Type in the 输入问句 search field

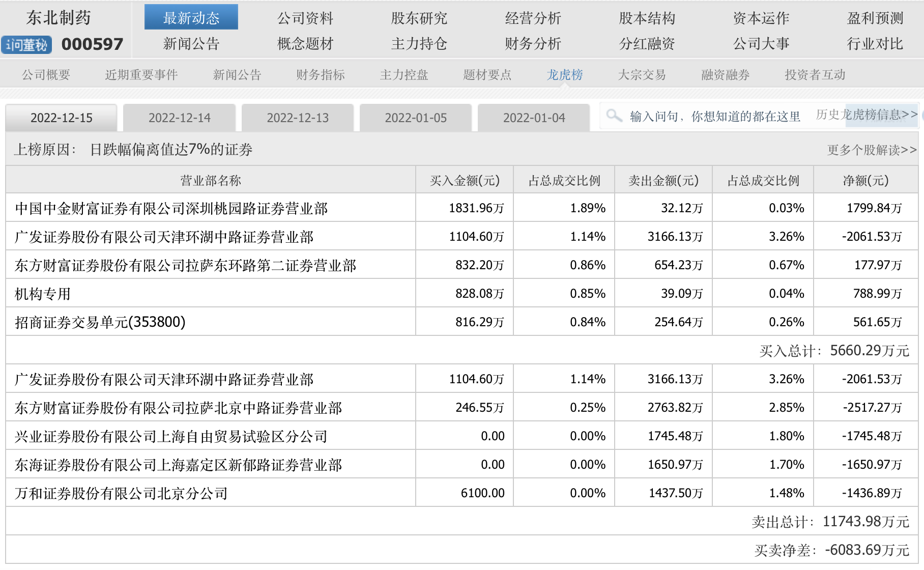(714, 117)
